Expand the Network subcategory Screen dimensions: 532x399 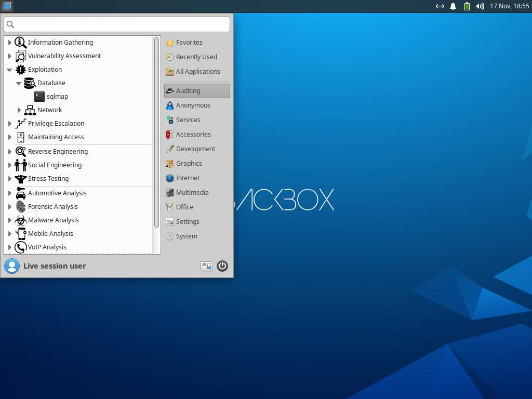tap(19, 110)
